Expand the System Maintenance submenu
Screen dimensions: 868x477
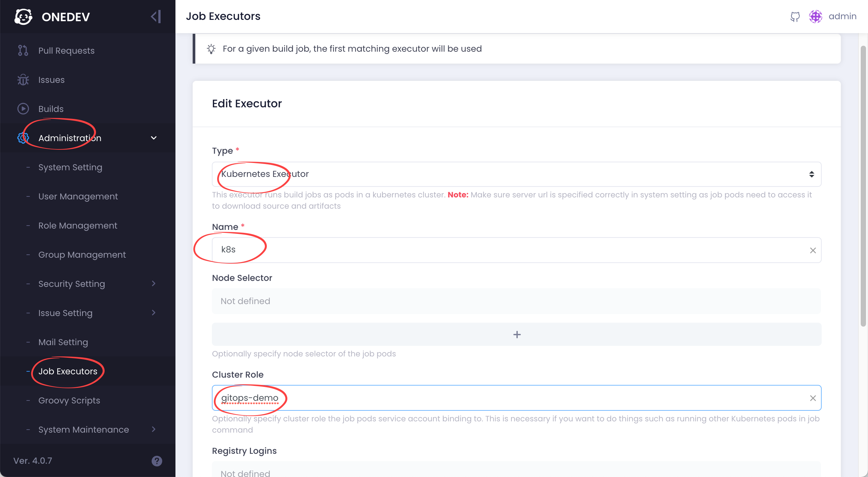click(154, 430)
